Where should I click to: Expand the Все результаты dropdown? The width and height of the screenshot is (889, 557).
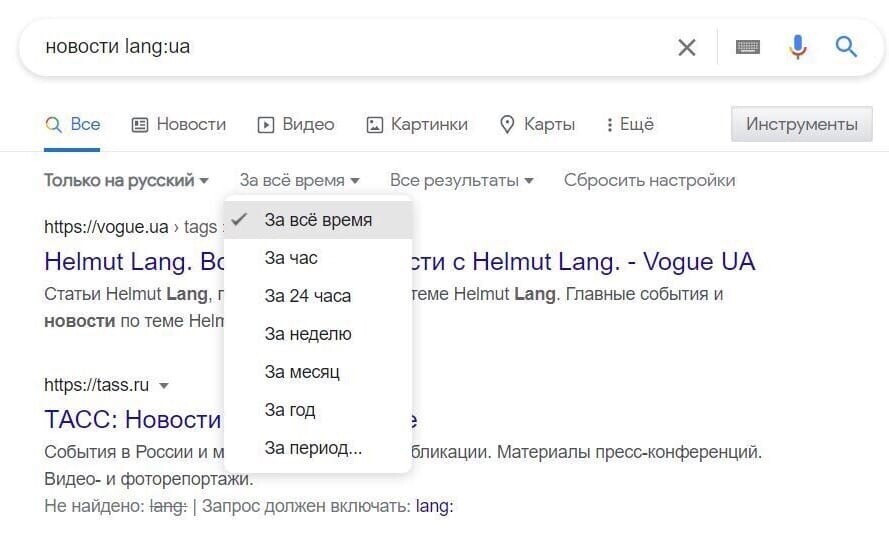click(x=461, y=181)
